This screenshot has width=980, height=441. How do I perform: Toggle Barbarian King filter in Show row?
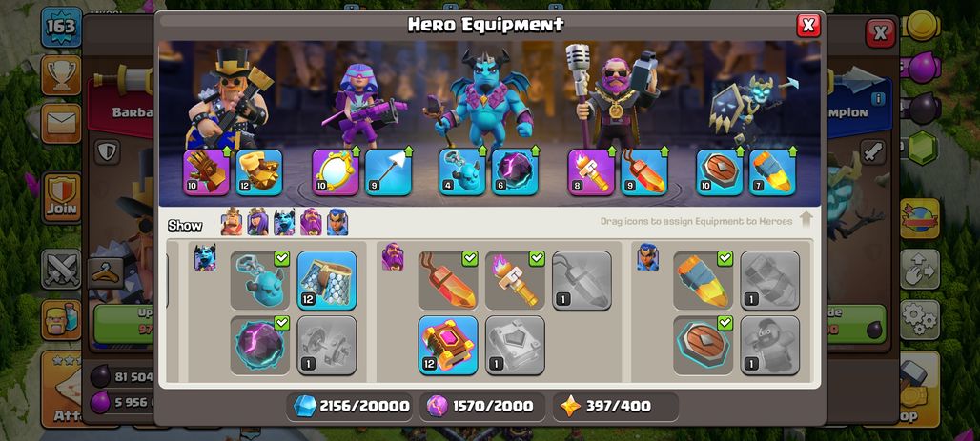pos(232,222)
